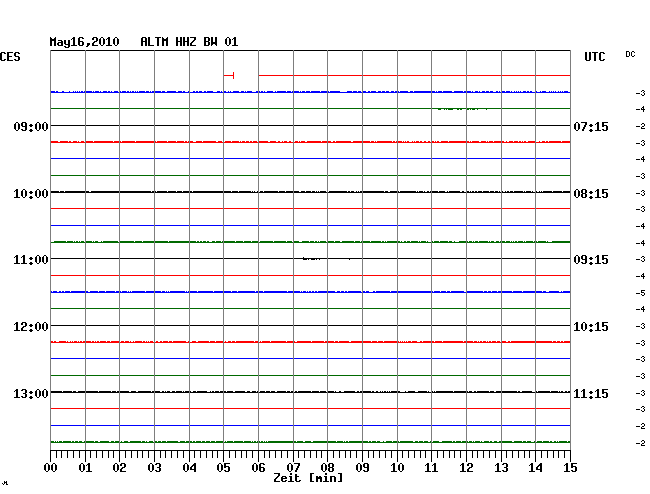
Task: Select the 10:00 local time label
Action: pos(31,194)
